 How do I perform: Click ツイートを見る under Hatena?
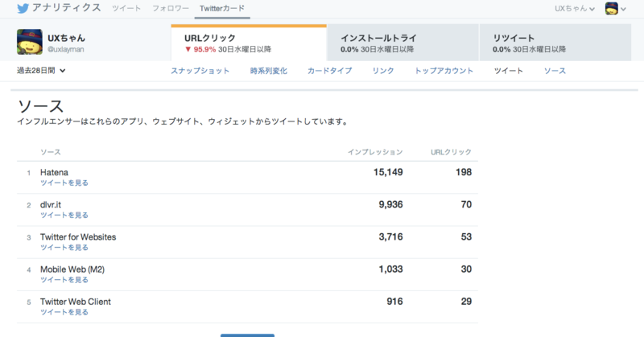[64, 183]
